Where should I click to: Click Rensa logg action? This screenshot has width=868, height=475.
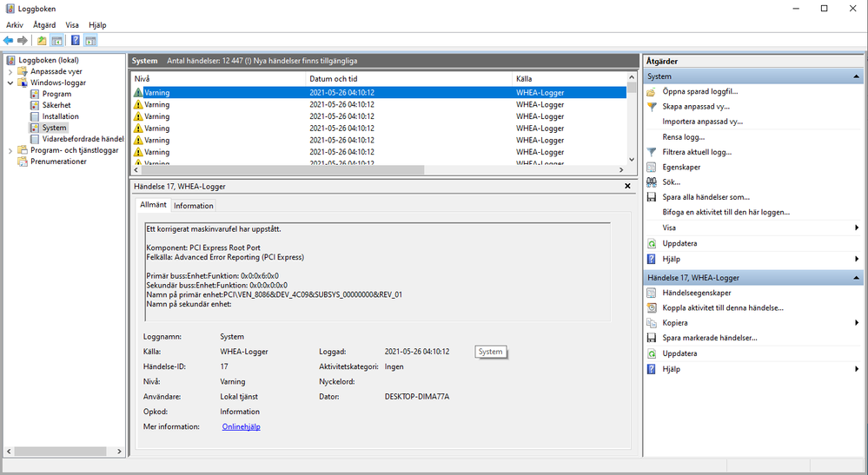pos(683,137)
